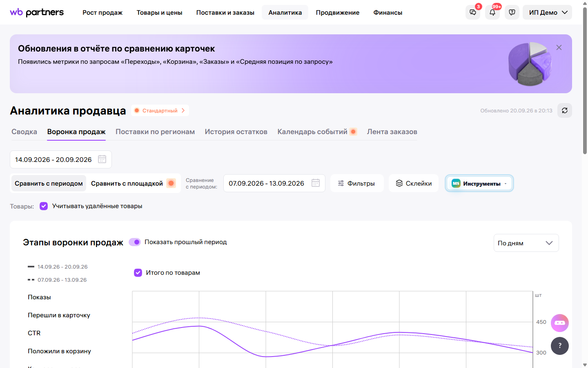The width and height of the screenshot is (588, 368).
Task: Open the Продвижение menu
Action: tap(338, 13)
